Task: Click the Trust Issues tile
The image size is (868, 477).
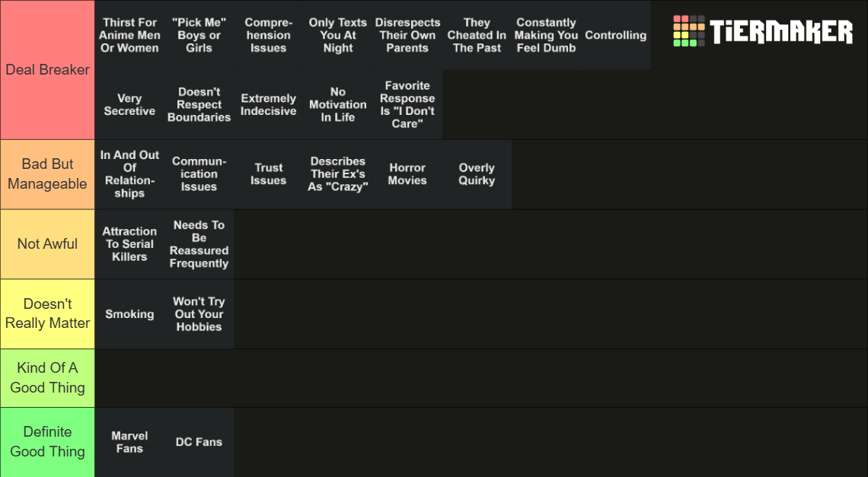Action: 268,174
